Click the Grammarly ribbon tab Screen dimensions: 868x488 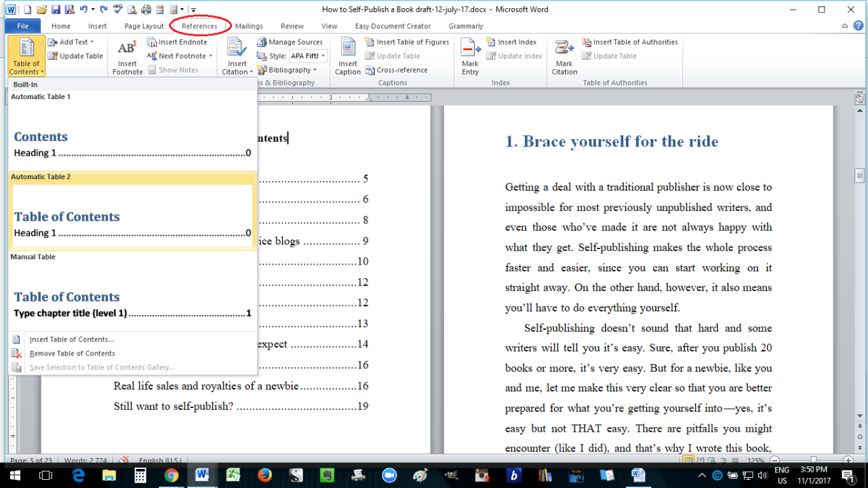coord(465,26)
